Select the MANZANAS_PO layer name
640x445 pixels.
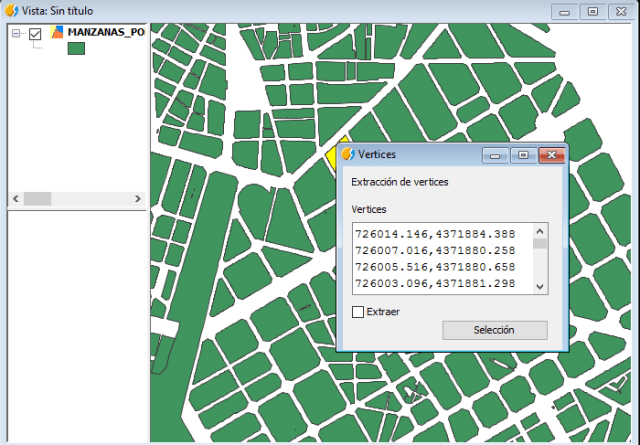pos(105,32)
